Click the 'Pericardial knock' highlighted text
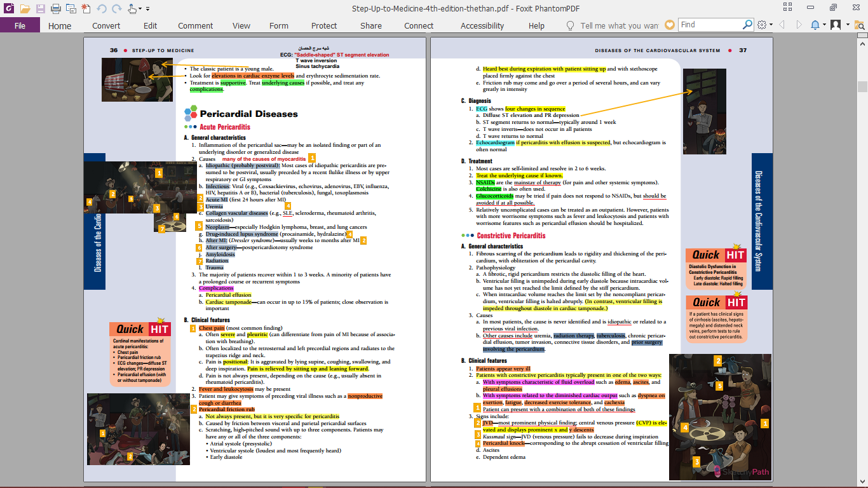 [x=504, y=443]
